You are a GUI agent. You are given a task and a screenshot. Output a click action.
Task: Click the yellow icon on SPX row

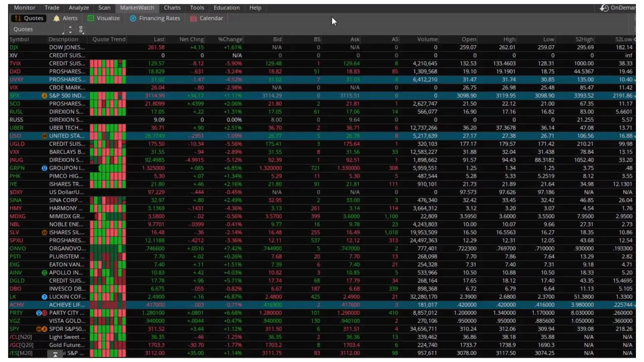44,96
